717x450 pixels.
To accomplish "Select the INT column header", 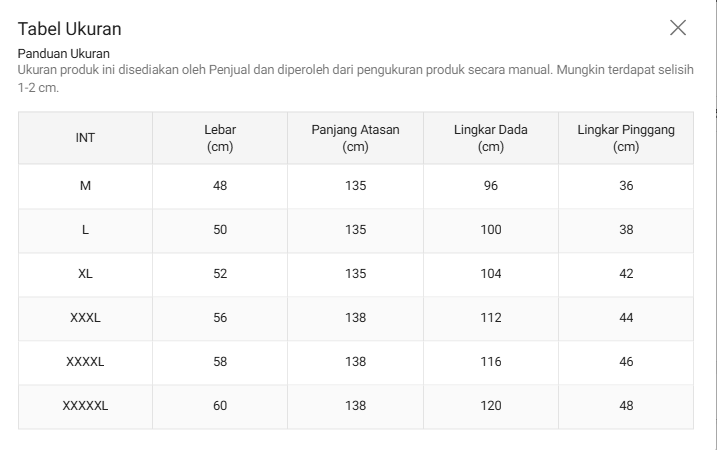I will (x=85, y=138).
